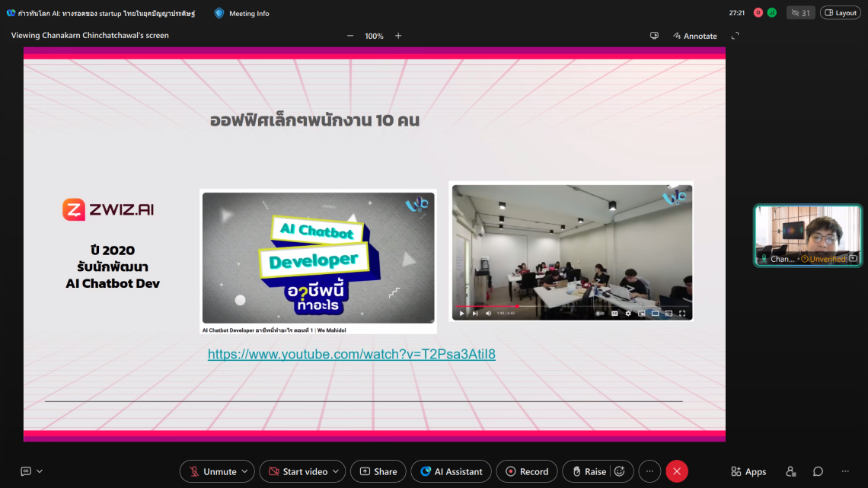Open the reactions smiley icon
Viewport: 868px width, 488px height.
620,471
